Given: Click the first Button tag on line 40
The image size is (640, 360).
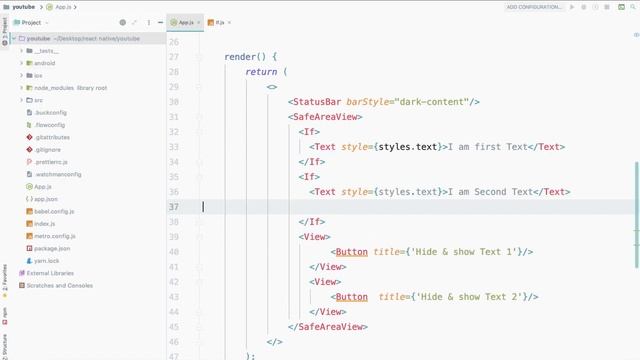Looking at the screenshot, I should tap(351, 251).
